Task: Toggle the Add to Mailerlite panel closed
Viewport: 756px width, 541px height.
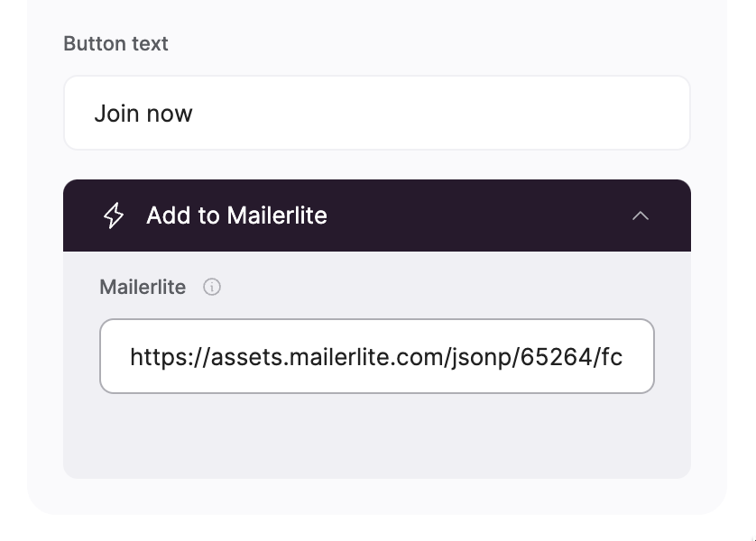Action: pos(641,215)
